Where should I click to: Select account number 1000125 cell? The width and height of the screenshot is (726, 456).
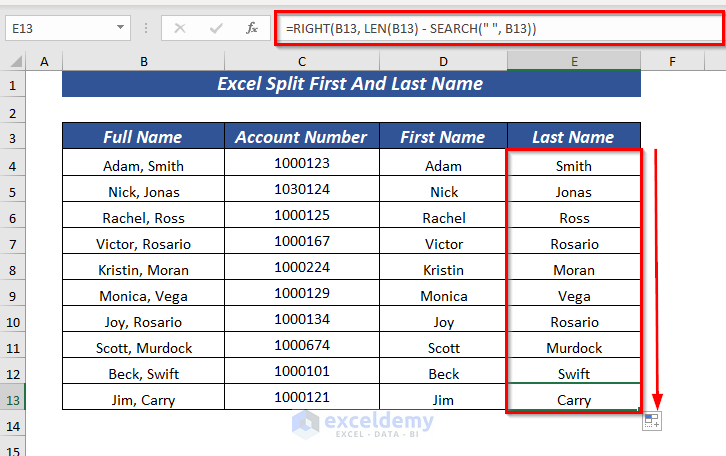pos(302,215)
